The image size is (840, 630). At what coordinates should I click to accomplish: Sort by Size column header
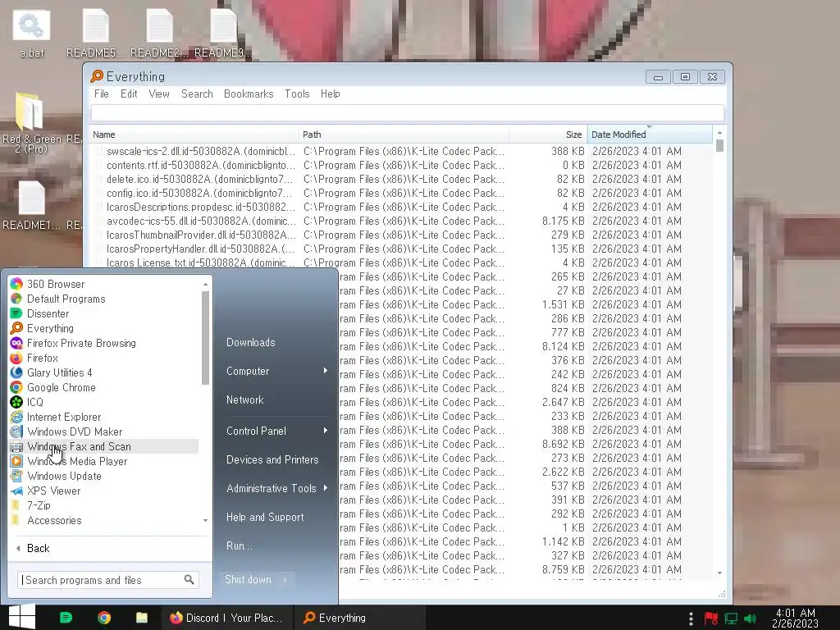click(547, 135)
